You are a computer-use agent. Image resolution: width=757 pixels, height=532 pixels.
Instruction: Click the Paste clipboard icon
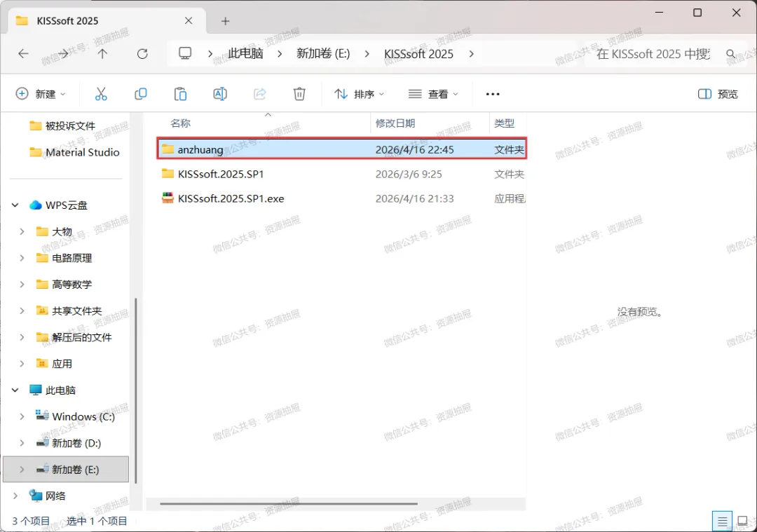coord(181,94)
